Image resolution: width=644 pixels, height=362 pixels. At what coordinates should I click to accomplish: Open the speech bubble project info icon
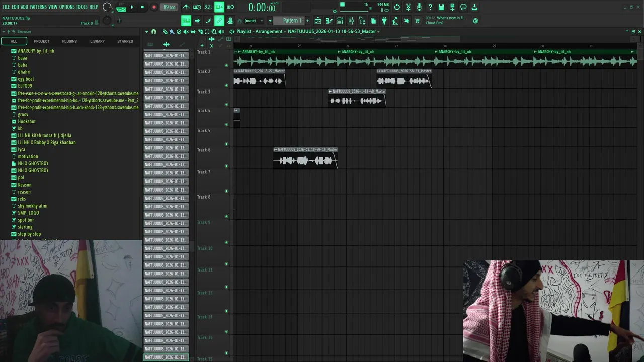coord(463,7)
